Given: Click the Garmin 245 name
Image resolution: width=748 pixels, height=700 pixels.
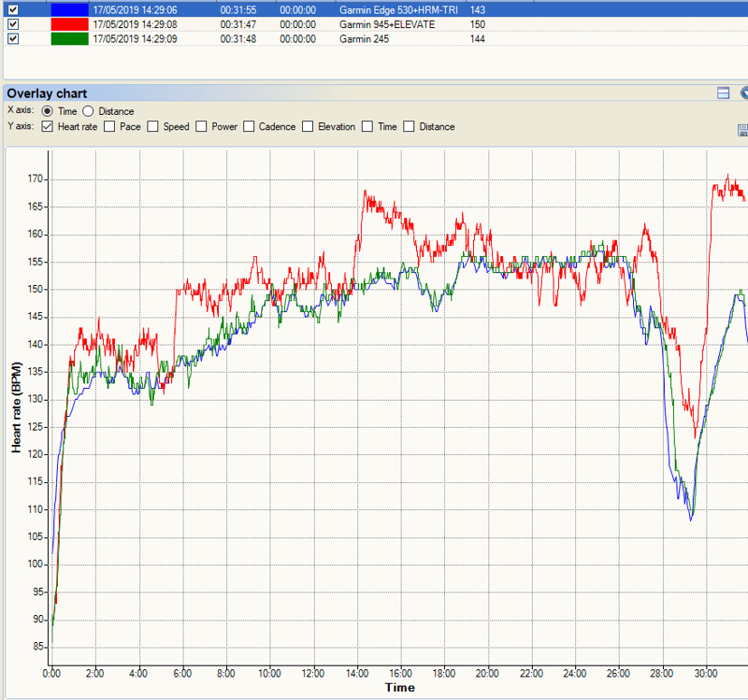Looking at the screenshot, I should [x=364, y=38].
